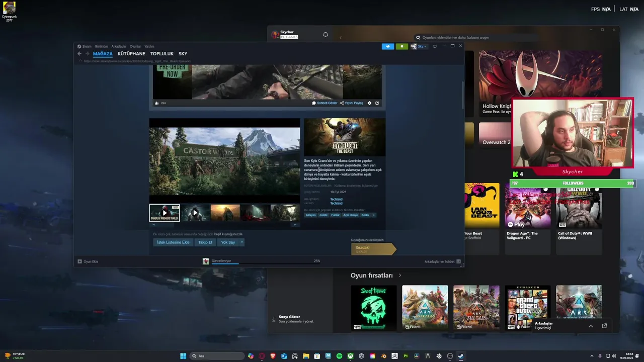644x362 pixels.
Task: Click the Parkur tag
Action: pyautogui.click(x=335, y=215)
